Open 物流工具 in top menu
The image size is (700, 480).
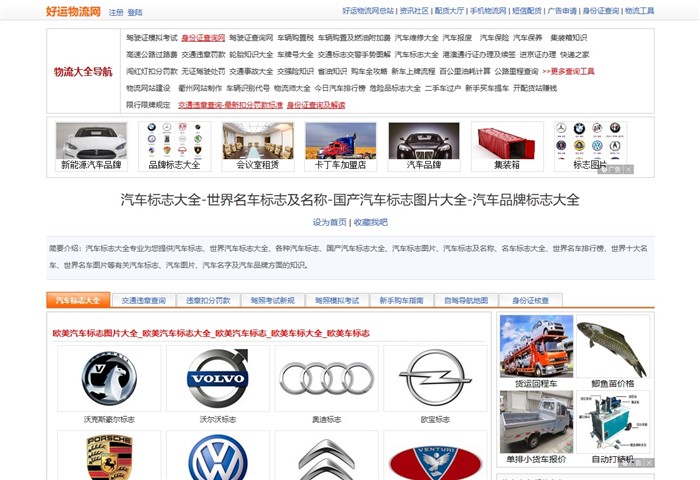click(x=639, y=11)
